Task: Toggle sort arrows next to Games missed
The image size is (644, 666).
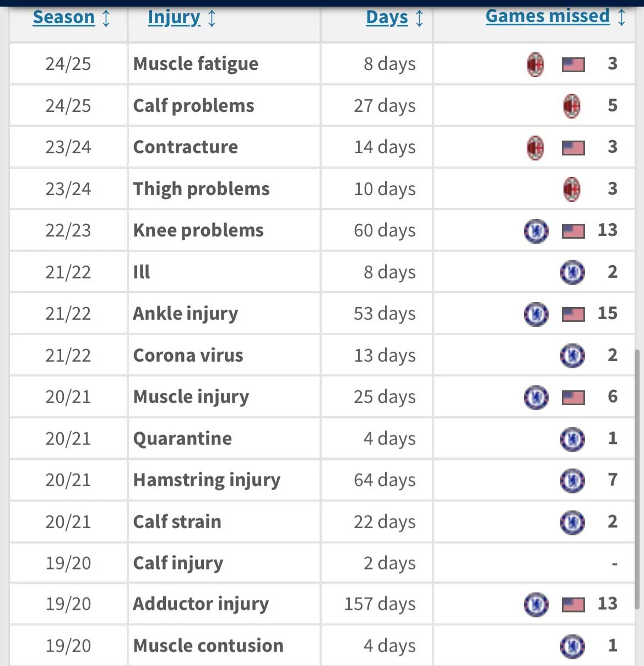Action: 621,17
